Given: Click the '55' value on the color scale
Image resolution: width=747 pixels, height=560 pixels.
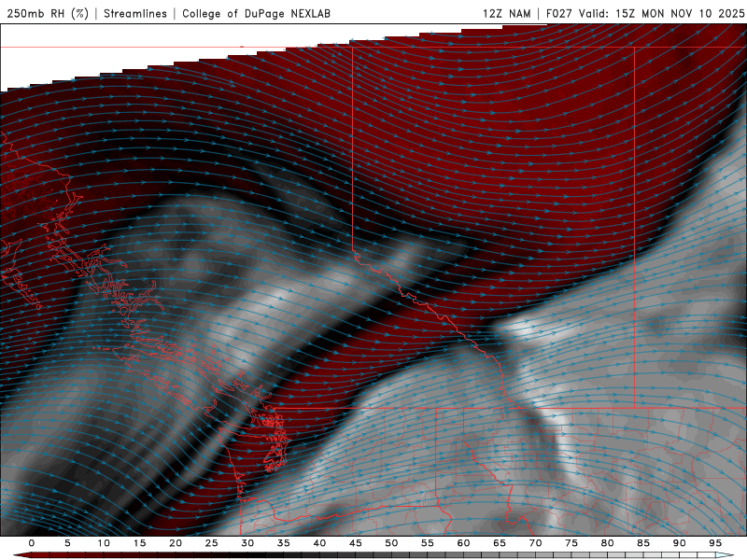Looking at the screenshot, I should [427, 543].
